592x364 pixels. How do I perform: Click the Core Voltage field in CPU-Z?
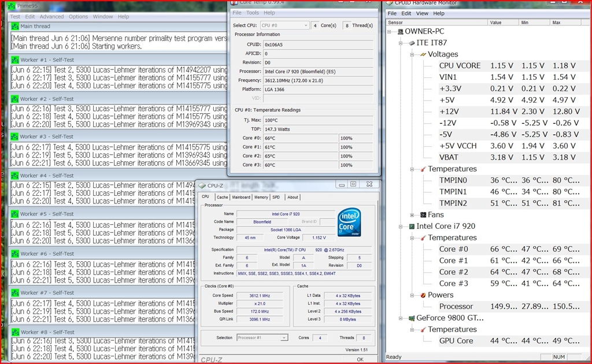tap(320, 237)
